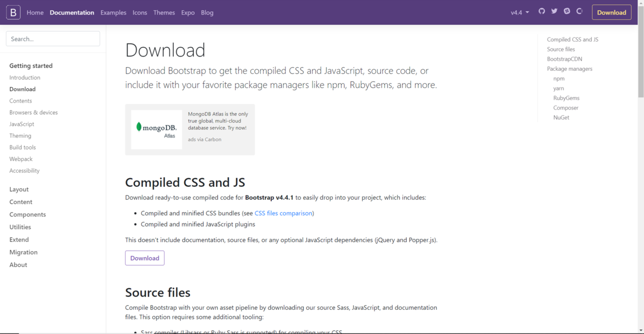Open Expo in the navbar
Image resolution: width=644 pixels, height=334 pixels.
tap(188, 12)
